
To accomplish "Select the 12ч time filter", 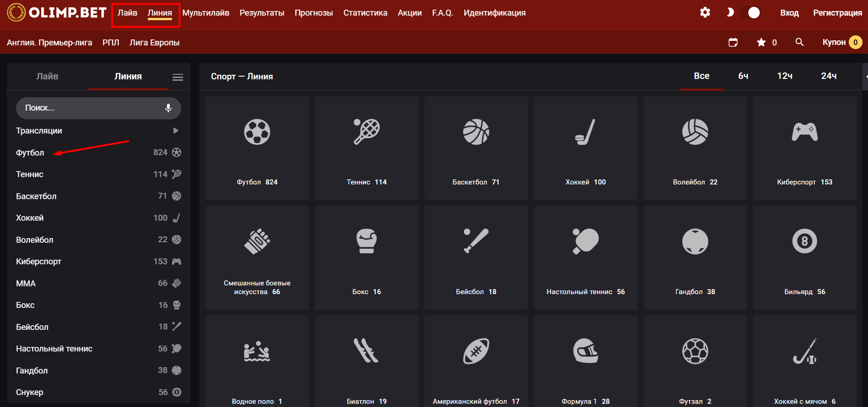I will tap(785, 76).
